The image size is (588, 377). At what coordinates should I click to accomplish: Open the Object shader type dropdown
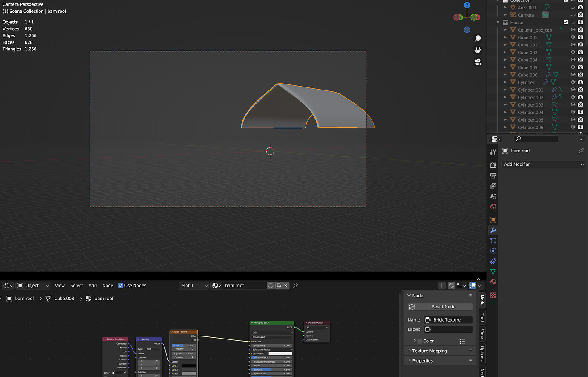tap(33, 286)
